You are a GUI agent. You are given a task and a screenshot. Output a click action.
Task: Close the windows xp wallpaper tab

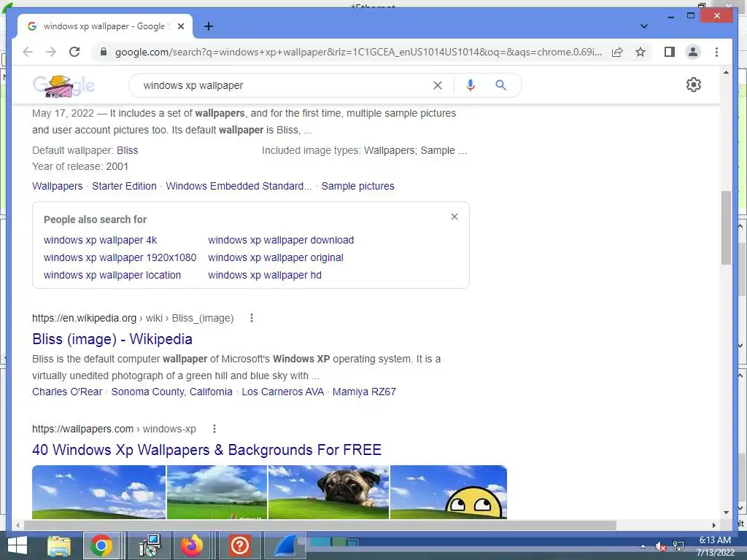point(181,26)
